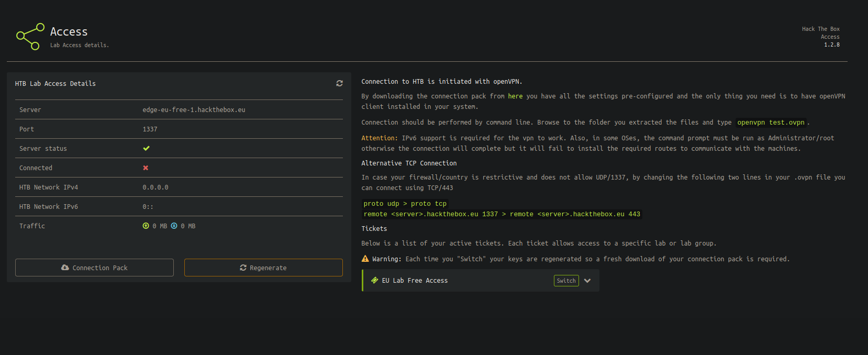This screenshot has height=355, width=868.
Task: Click the green Server status checkmark
Action: click(x=146, y=148)
